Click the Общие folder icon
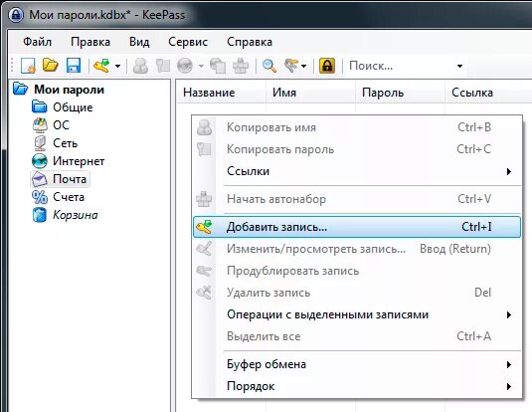 40,106
